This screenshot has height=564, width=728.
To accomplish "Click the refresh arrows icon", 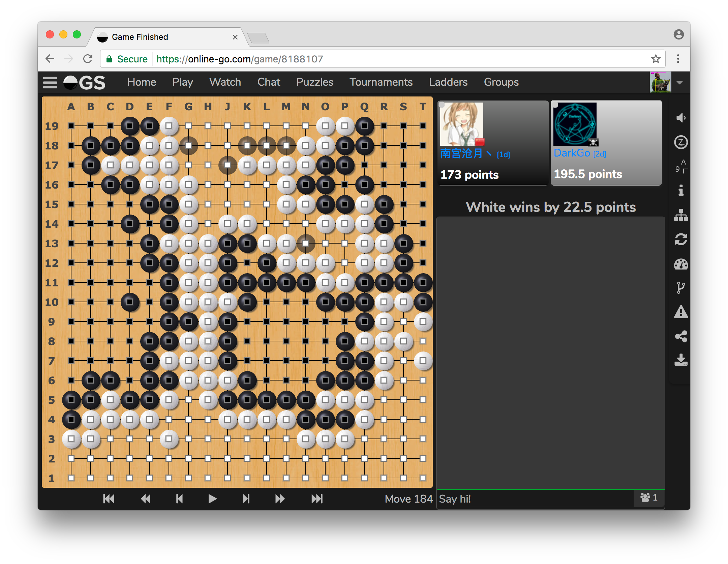I will click(681, 239).
